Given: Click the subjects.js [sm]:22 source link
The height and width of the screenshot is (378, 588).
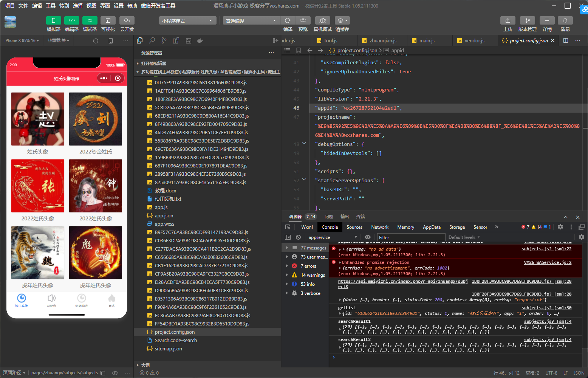Looking at the screenshot, I should 546,249.
